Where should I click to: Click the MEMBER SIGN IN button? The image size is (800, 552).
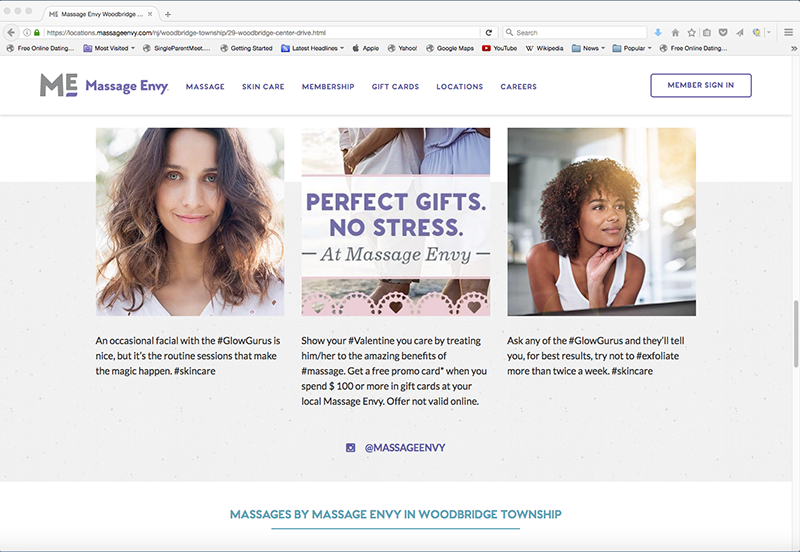[x=701, y=85]
